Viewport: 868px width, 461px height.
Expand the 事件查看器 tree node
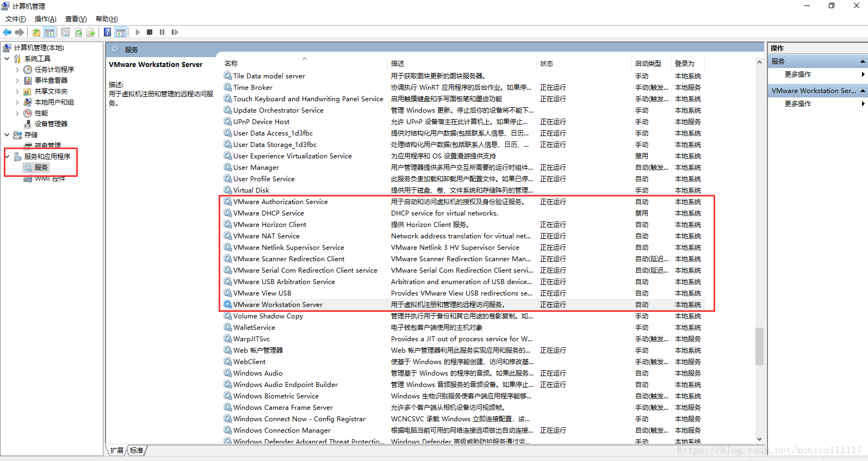click(17, 81)
